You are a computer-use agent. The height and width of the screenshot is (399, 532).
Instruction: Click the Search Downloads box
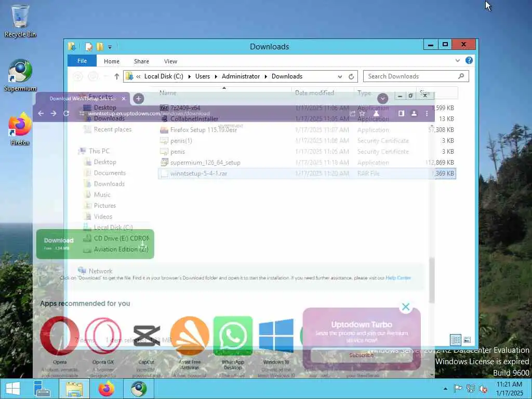(416, 76)
